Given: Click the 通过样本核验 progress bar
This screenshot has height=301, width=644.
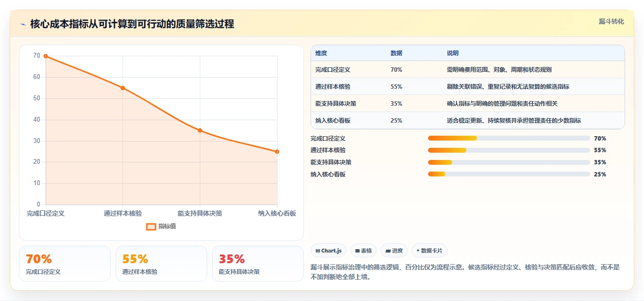Looking at the screenshot, I should pyautogui.click(x=509, y=150).
